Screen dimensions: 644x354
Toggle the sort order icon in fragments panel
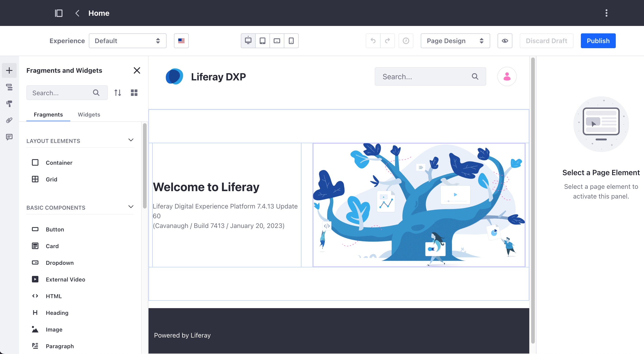[x=118, y=92]
